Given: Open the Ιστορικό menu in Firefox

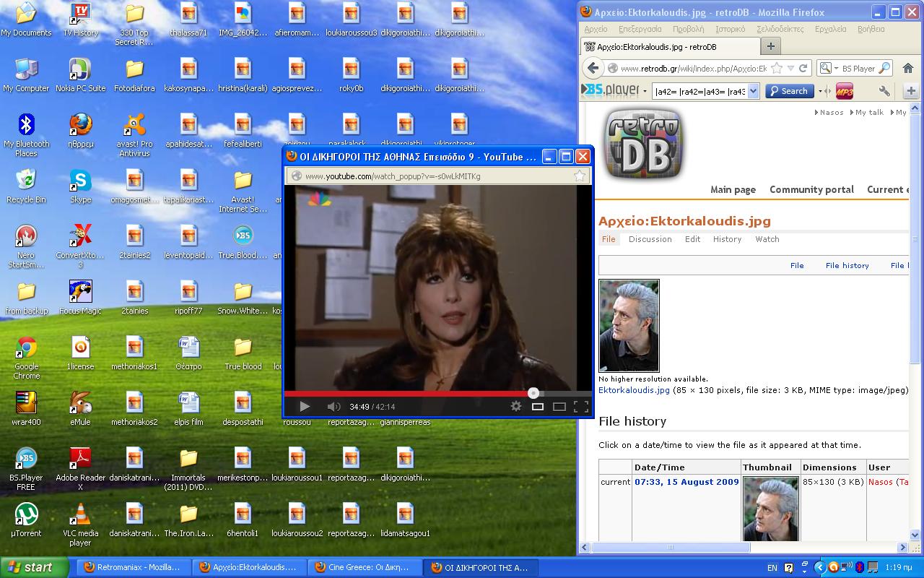Looking at the screenshot, I should coord(730,29).
